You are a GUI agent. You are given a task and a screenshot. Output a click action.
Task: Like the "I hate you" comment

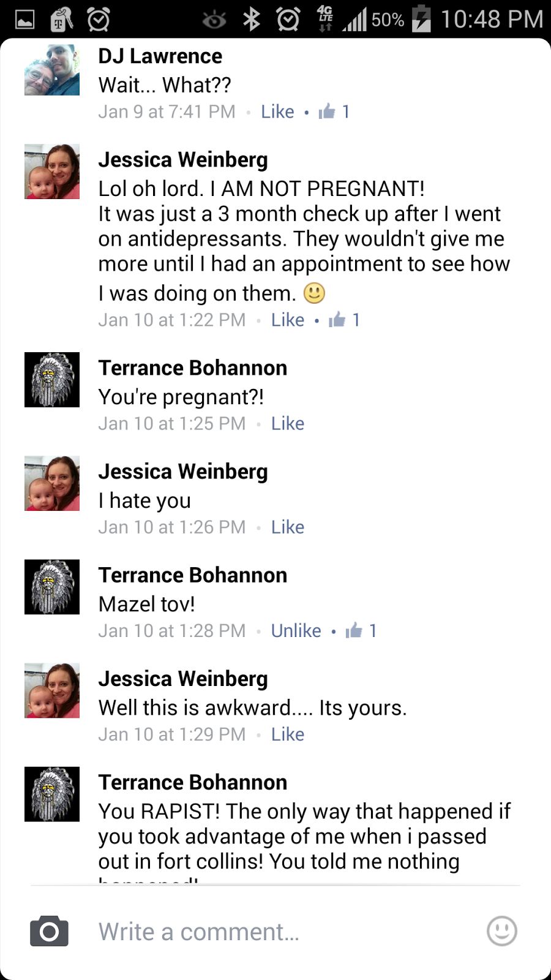288,527
